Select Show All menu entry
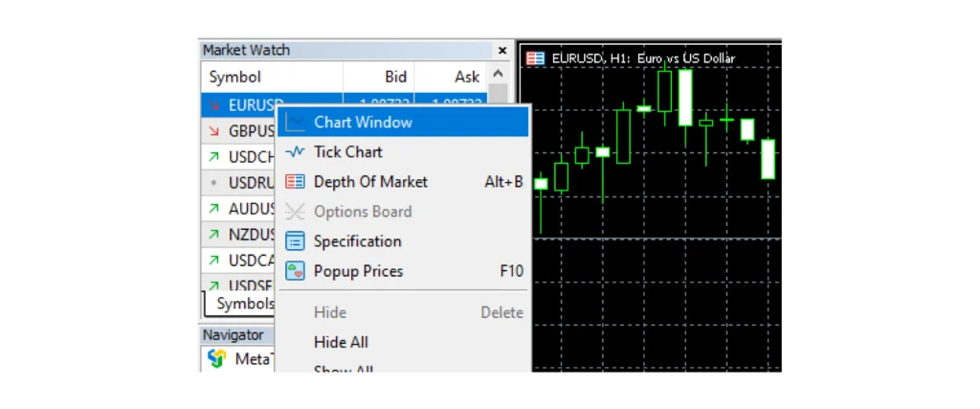Viewport: 980px width, 409px height. pyautogui.click(x=343, y=370)
